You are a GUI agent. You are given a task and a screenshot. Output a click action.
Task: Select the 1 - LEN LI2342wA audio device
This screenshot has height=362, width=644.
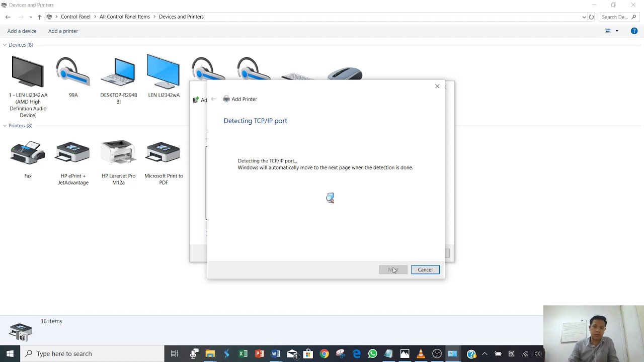click(x=28, y=72)
